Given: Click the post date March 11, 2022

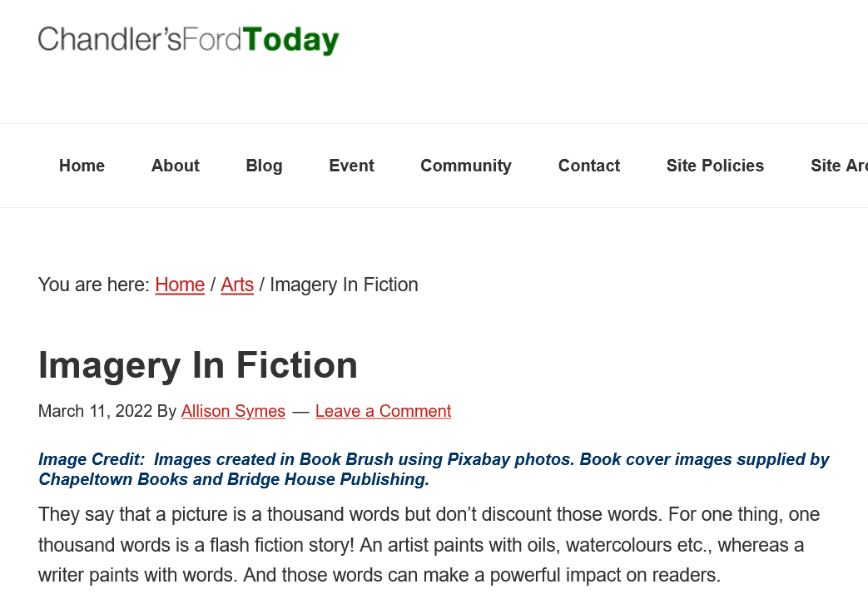Looking at the screenshot, I should [x=95, y=411].
